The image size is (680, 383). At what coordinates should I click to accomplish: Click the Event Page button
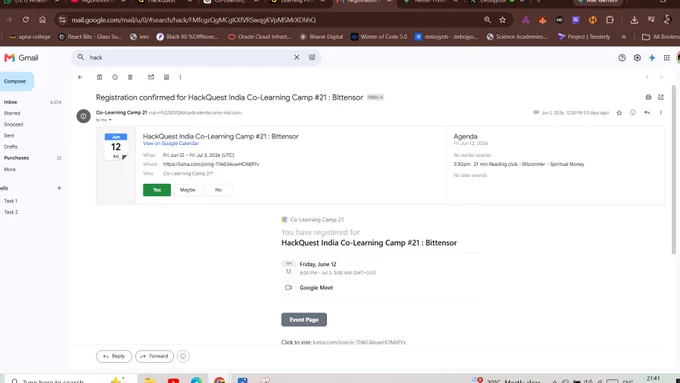pyautogui.click(x=304, y=320)
